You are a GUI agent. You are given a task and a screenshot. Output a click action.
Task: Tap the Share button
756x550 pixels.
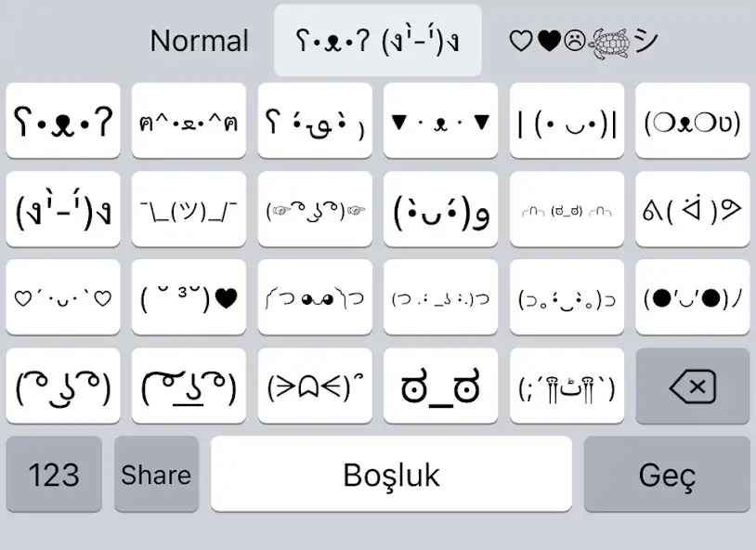pos(156,474)
